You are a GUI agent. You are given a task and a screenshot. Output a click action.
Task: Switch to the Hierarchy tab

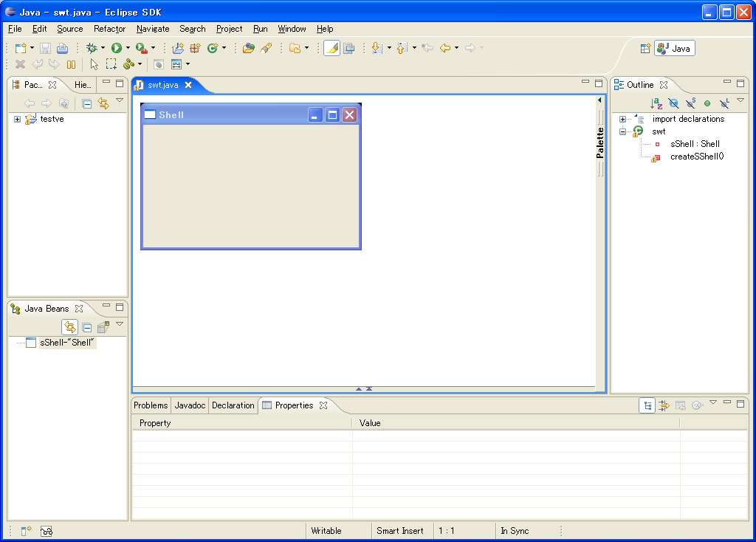[x=82, y=85]
